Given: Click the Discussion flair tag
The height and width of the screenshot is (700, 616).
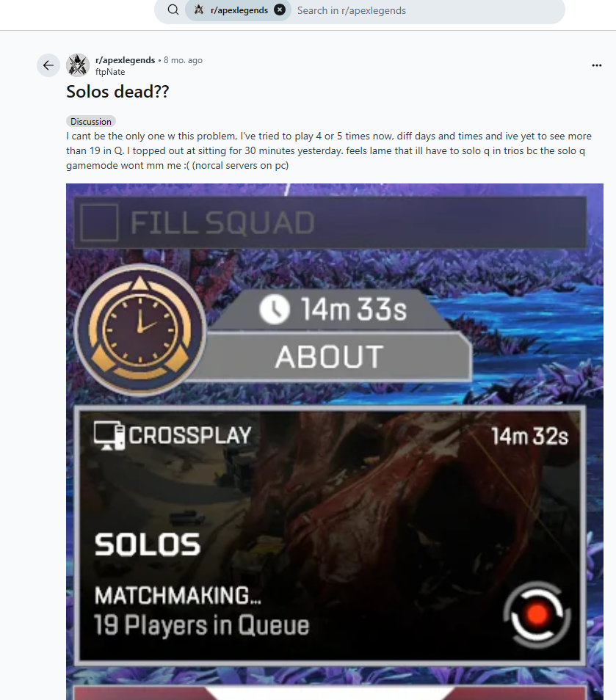Looking at the screenshot, I should tap(91, 121).
